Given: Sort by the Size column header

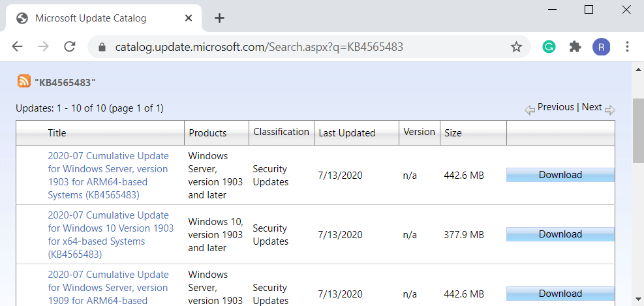Looking at the screenshot, I should click(453, 133).
